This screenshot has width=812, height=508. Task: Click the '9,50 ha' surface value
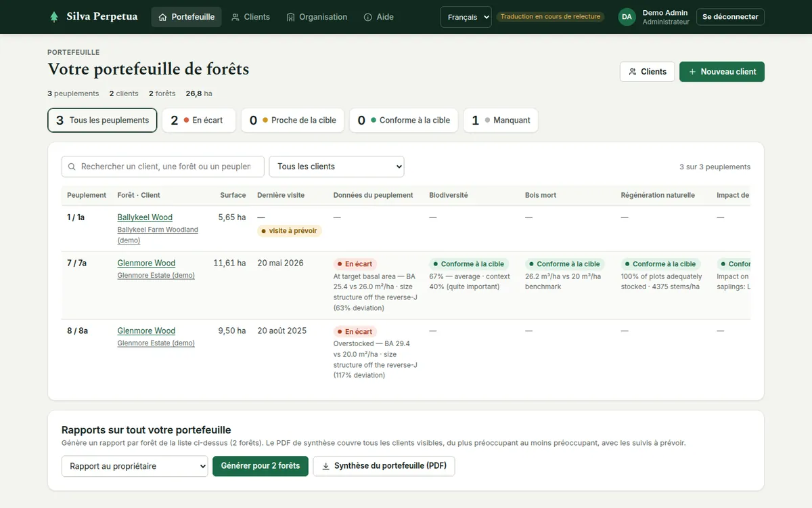pyautogui.click(x=232, y=331)
